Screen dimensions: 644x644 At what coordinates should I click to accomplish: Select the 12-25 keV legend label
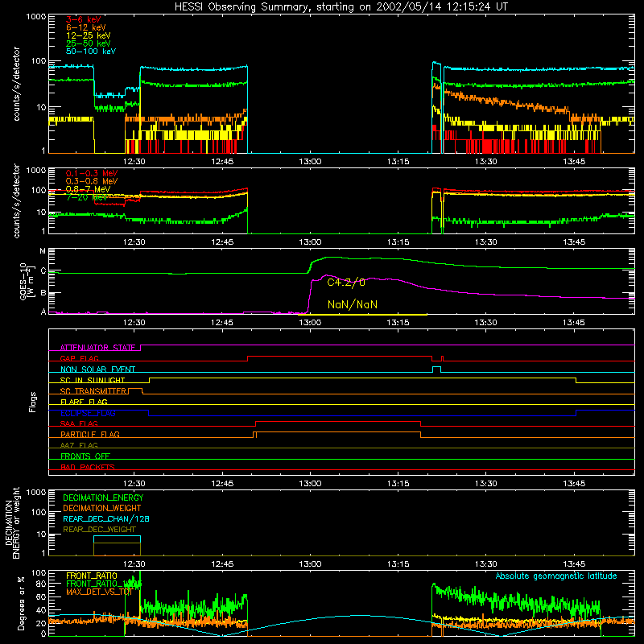click(89, 35)
